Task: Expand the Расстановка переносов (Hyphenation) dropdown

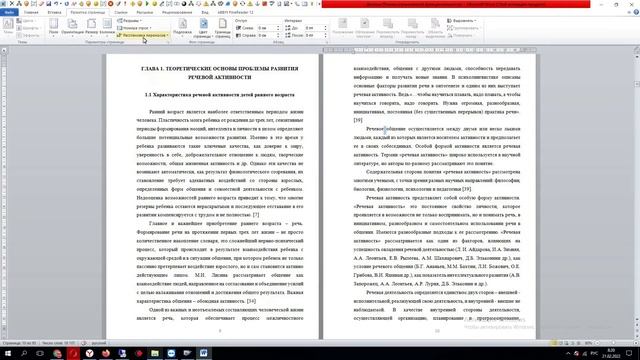Action: (143, 35)
